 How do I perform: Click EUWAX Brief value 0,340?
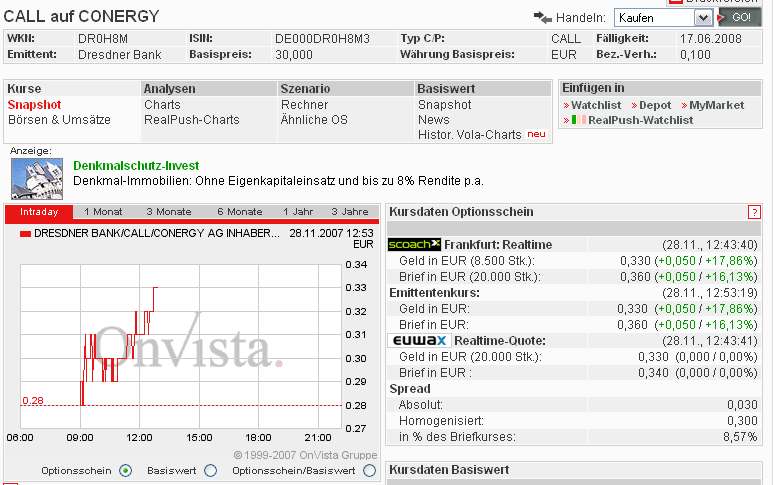click(653, 373)
